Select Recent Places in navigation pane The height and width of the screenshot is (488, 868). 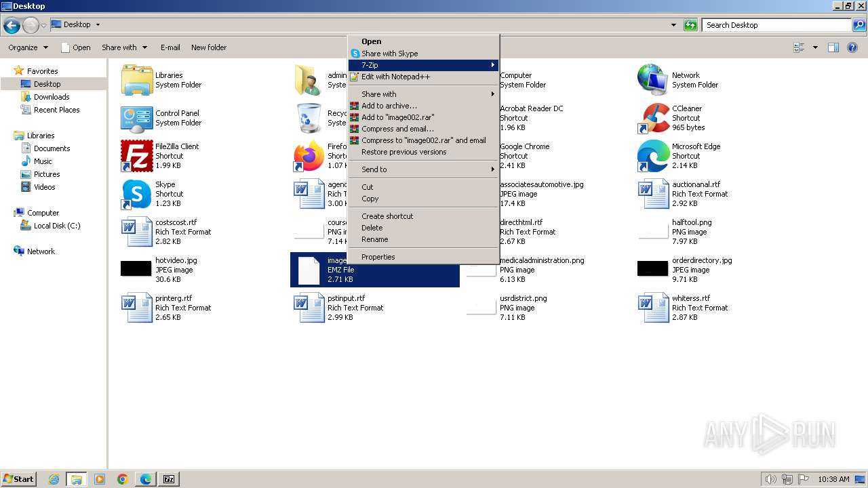(57, 110)
